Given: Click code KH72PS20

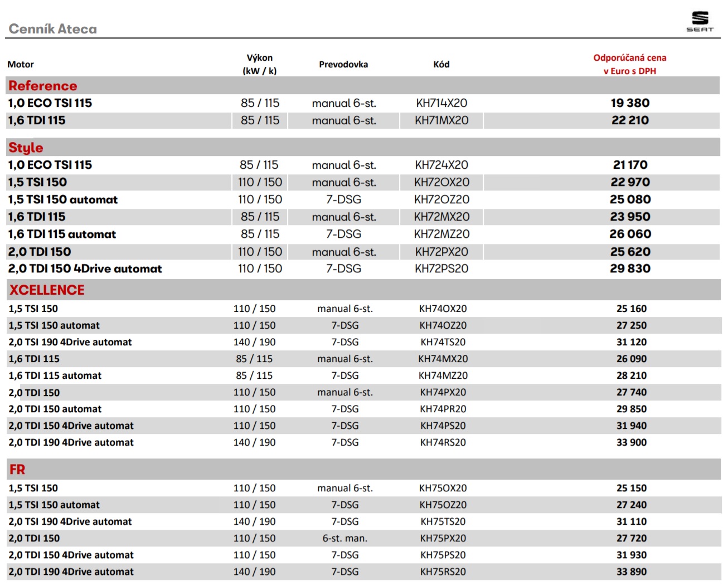Looking at the screenshot, I should click(x=441, y=268).
